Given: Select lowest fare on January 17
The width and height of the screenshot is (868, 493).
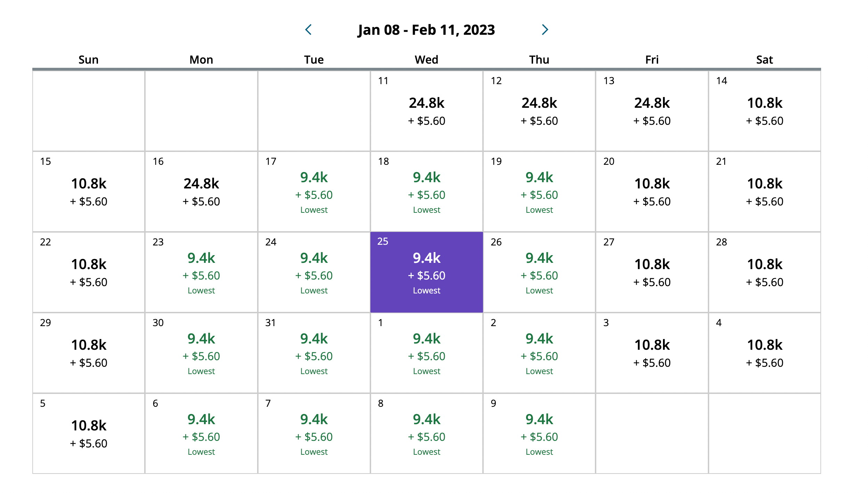Looking at the screenshot, I should pyautogui.click(x=314, y=191).
